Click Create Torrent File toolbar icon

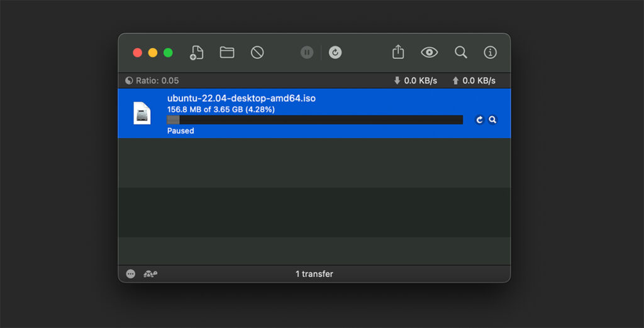(196, 53)
